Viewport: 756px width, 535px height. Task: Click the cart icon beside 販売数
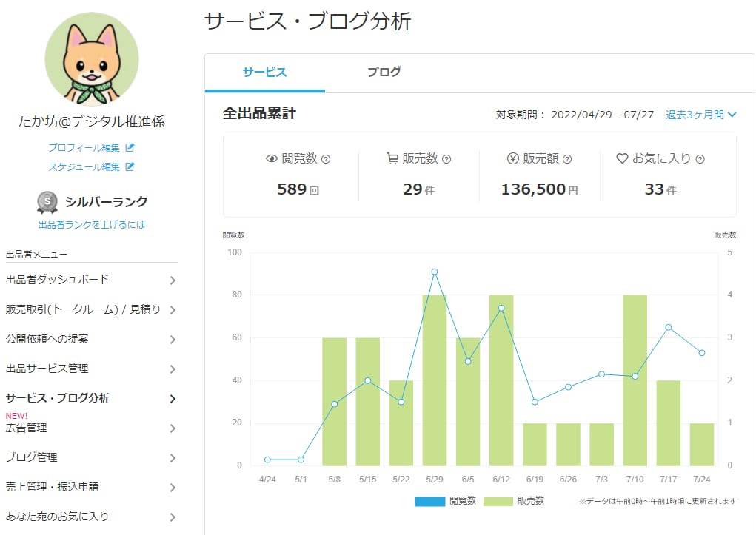point(392,158)
